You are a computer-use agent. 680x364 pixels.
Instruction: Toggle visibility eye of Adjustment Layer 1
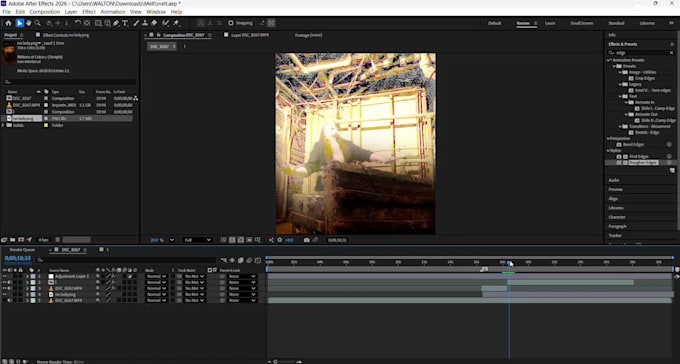pos(5,276)
